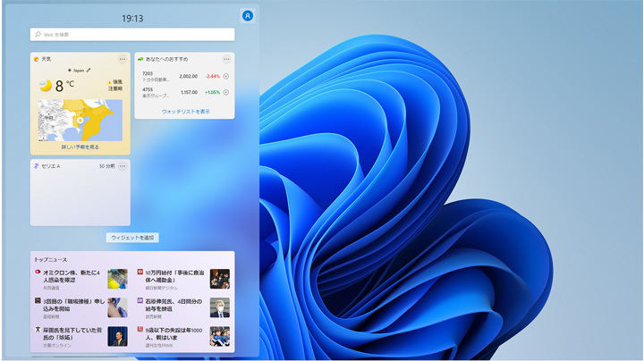This screenshot has width=644, height=361.
Task: Click the 石原伸晃氏 article source icon
Action: point(140,300)
